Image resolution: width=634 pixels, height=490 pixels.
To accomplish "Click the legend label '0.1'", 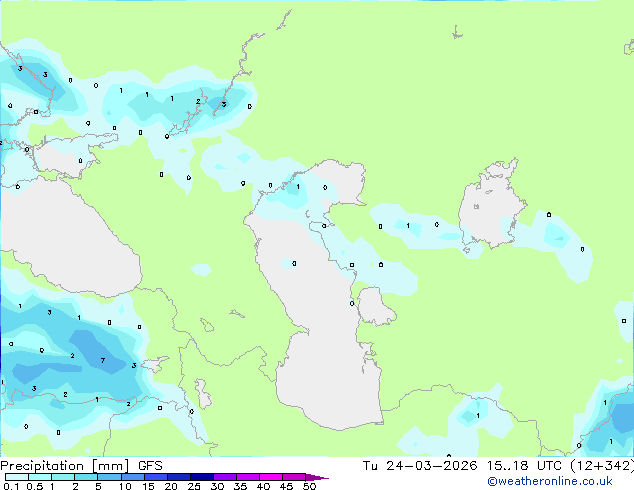I will coord(12,486).
